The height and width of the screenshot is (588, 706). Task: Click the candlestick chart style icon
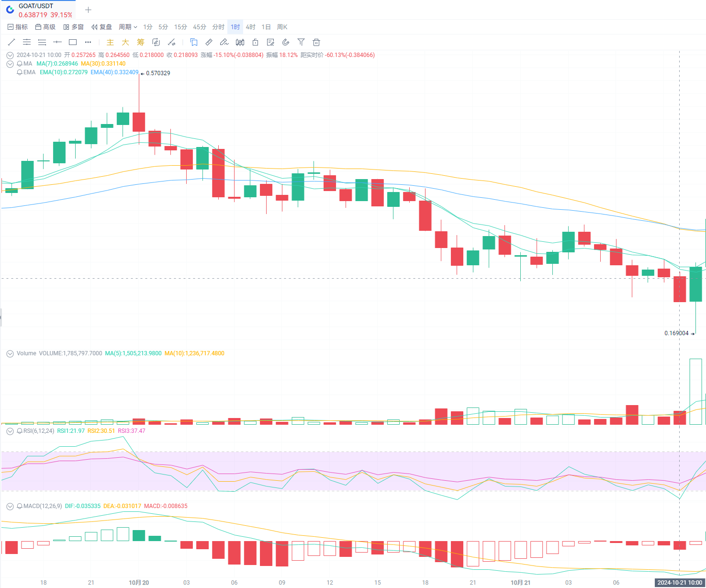pos(240,42)
